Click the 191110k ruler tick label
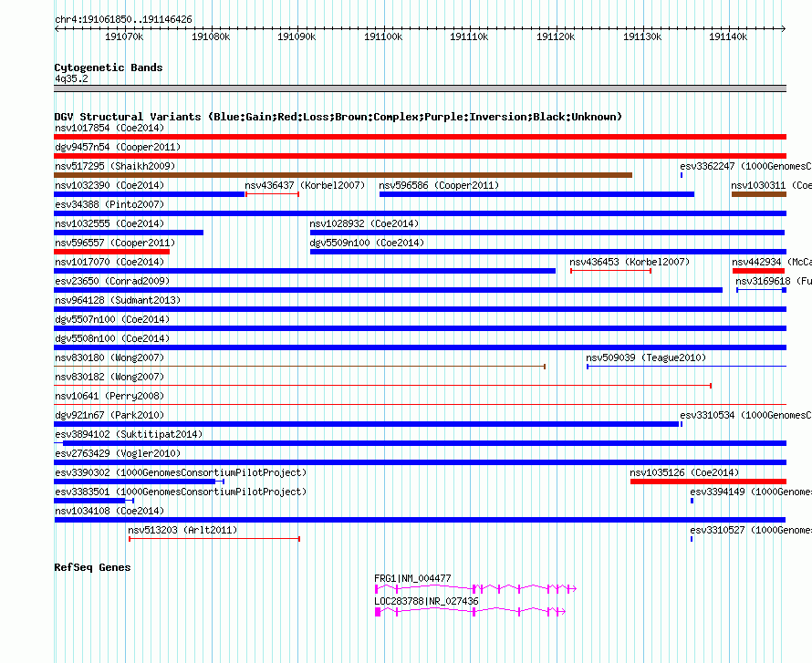This screenshot has height=663, width=812. coord(469,36)
